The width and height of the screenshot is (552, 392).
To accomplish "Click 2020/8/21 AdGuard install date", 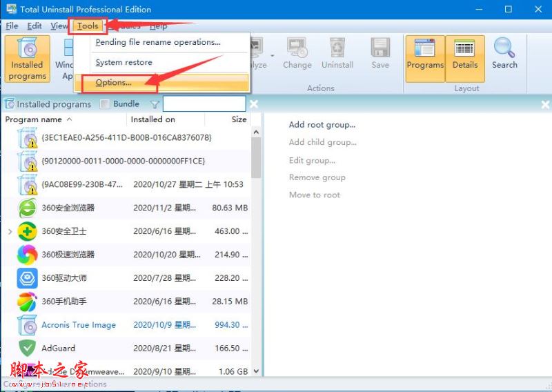I will click(x=164, y=349).
